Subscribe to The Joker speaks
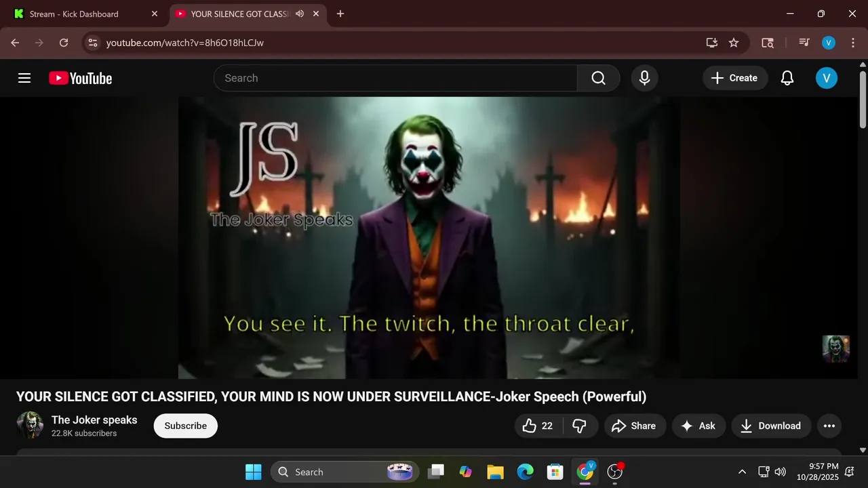 pos(185,426)
